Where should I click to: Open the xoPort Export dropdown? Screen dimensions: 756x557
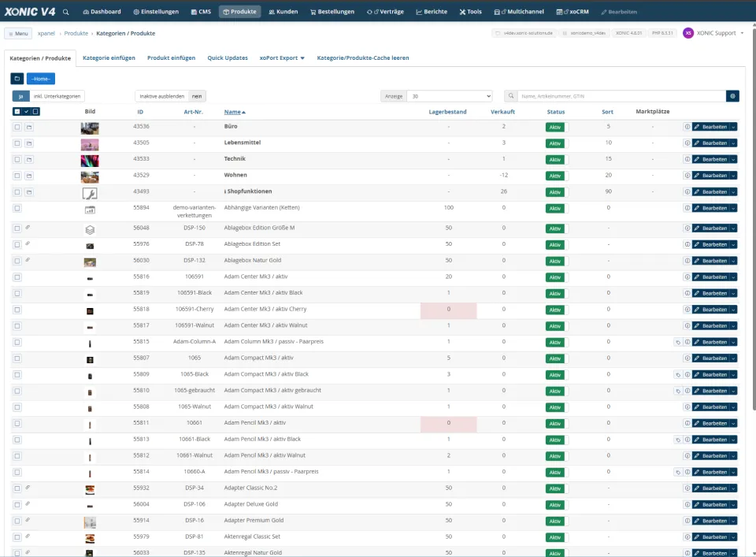tap(282, 58)
